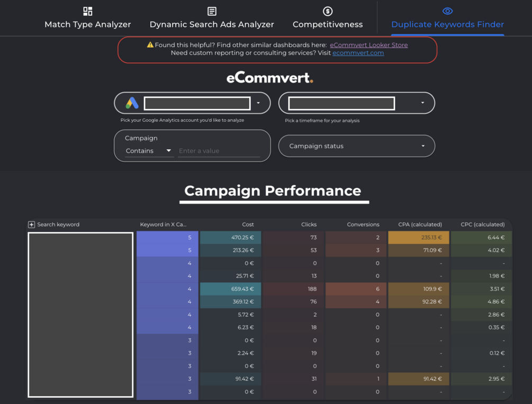Click the Campaign 'Enter a value' field
Viewport: 532px width, 404px height.
pos(219,151)
